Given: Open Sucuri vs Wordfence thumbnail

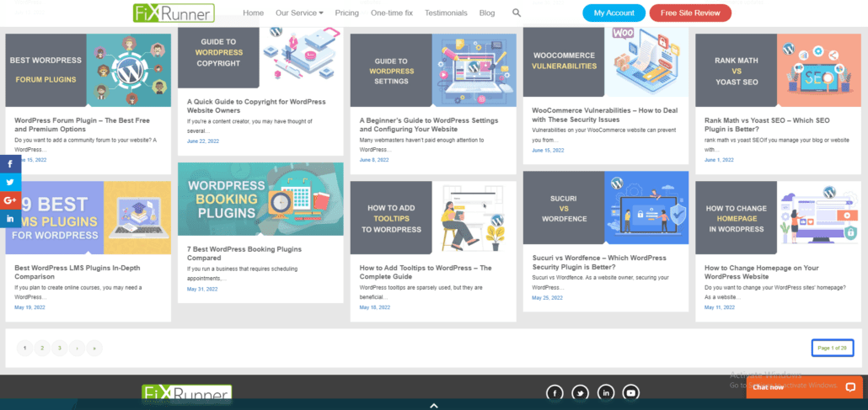Looking at the screenshot, I should pyautogui.click(x=606, y=207).
